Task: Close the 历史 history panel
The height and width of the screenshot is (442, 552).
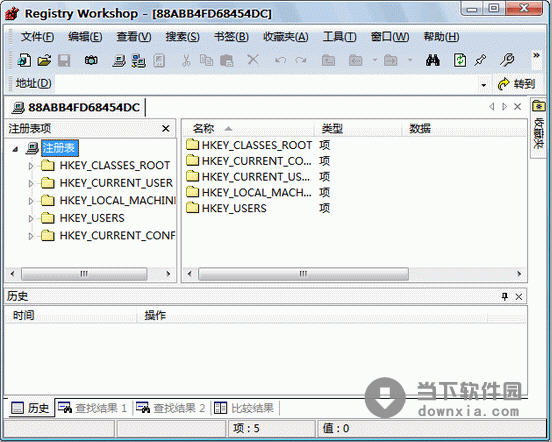Action: click(x=519, y=297)
